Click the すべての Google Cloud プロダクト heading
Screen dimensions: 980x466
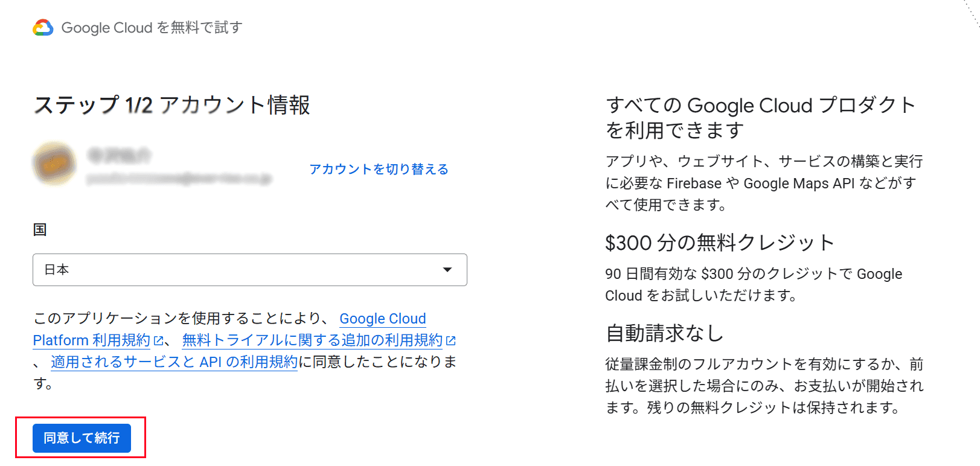(x=761, y=118)
